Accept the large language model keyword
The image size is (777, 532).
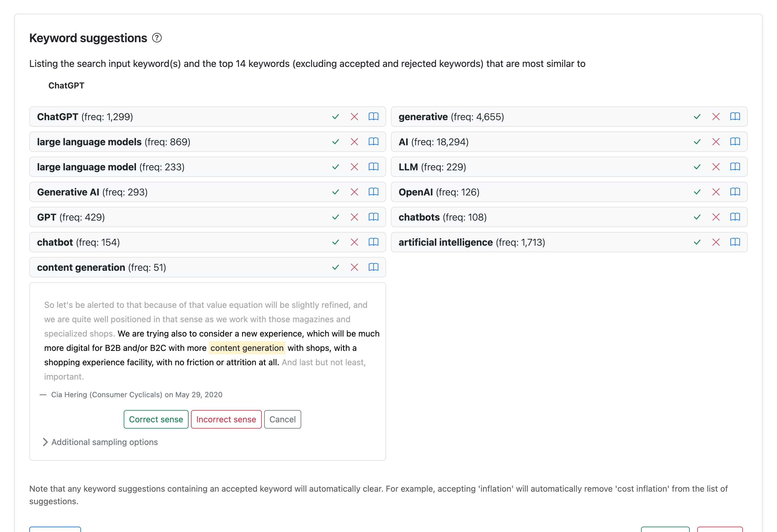click(x=335, y=166)
